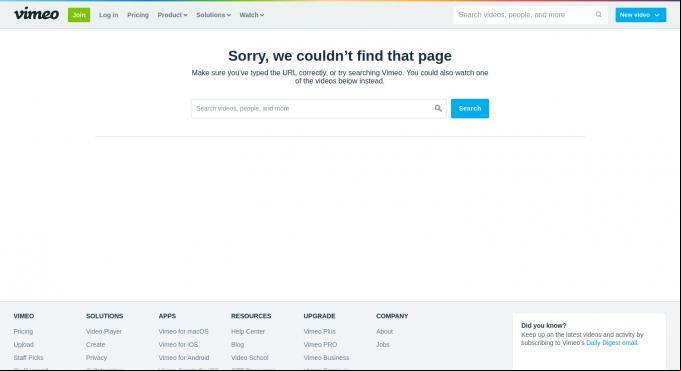681x371 pixels.
Task: Focus the center search videos input field
Action: pos(313,108)
